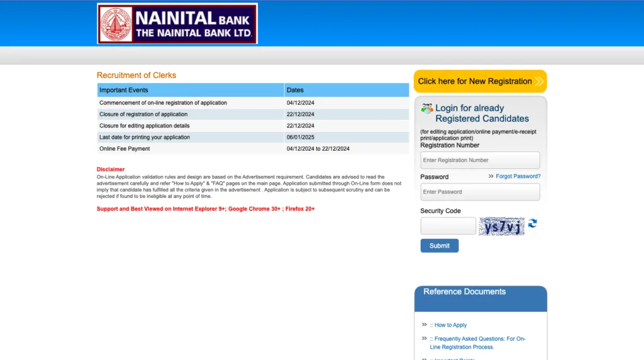644x360 pixels.
Task: Click the 04/12/2024 to 22/12/2024 range
Action: click(318, 149)
